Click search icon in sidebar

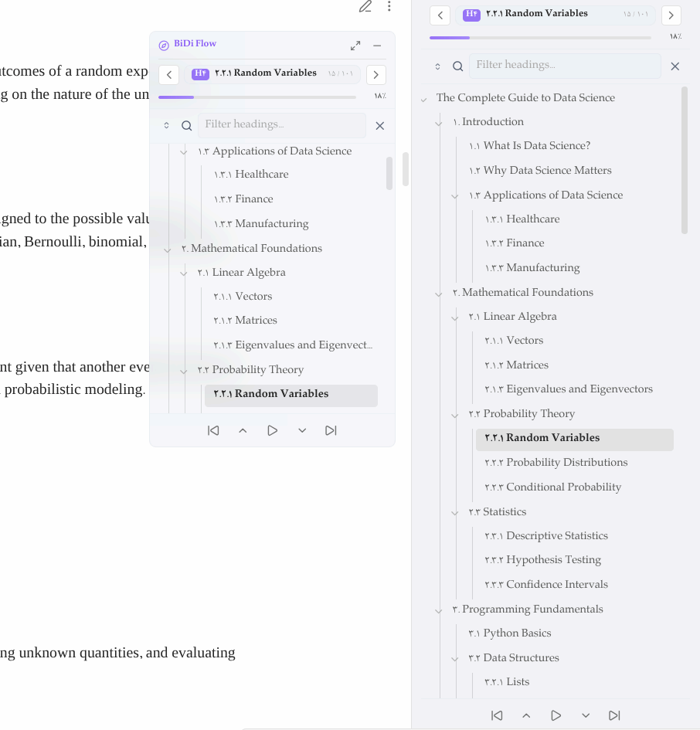[458, 66]
